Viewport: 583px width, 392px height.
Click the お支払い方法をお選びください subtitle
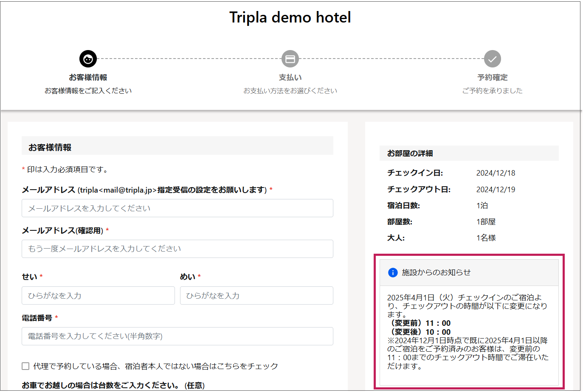pos(290,91)
